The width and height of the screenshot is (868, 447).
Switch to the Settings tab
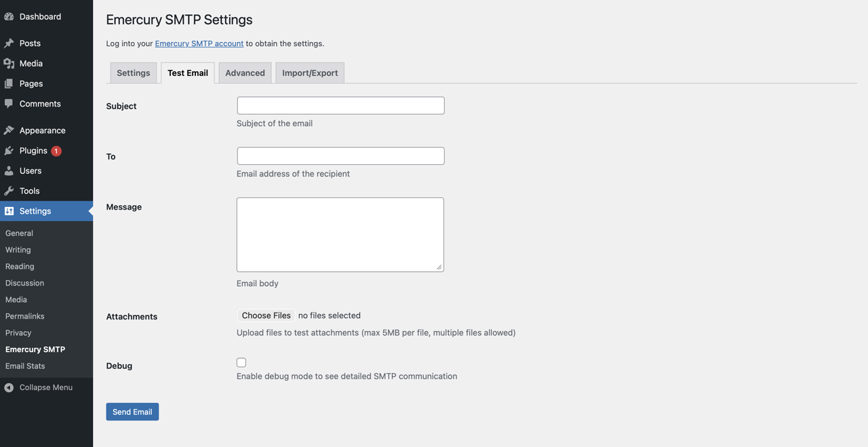133,73
